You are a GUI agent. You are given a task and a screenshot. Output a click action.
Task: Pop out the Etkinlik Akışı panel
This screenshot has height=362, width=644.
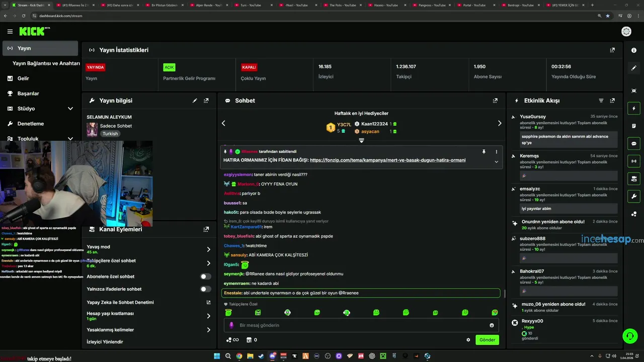coord(612,101)
